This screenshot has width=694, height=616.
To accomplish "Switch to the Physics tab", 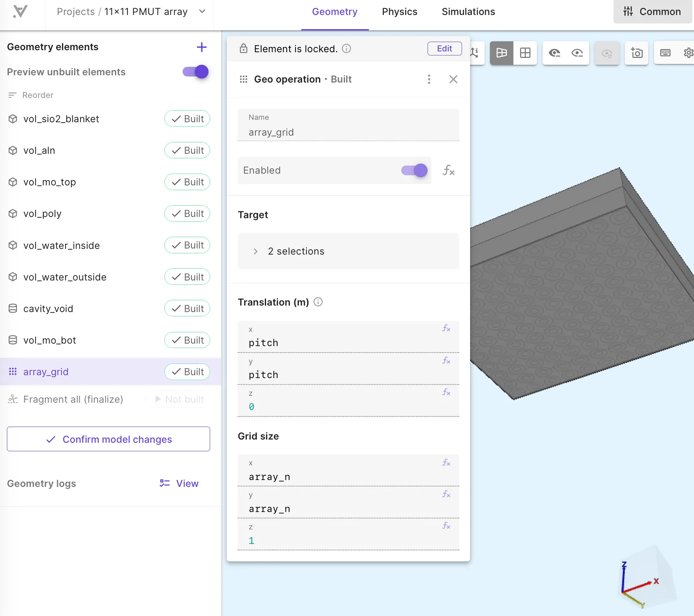I will 400,12.
